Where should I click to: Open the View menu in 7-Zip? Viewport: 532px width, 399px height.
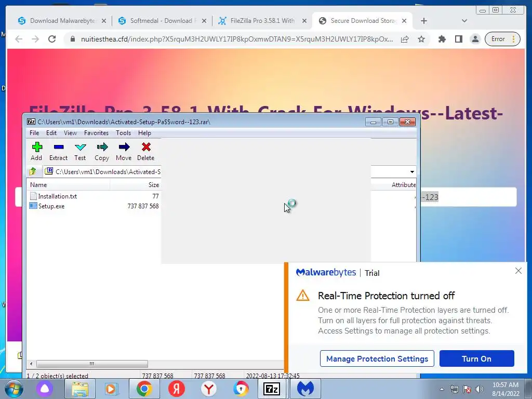pyautogui.click(x=70, y=133)
